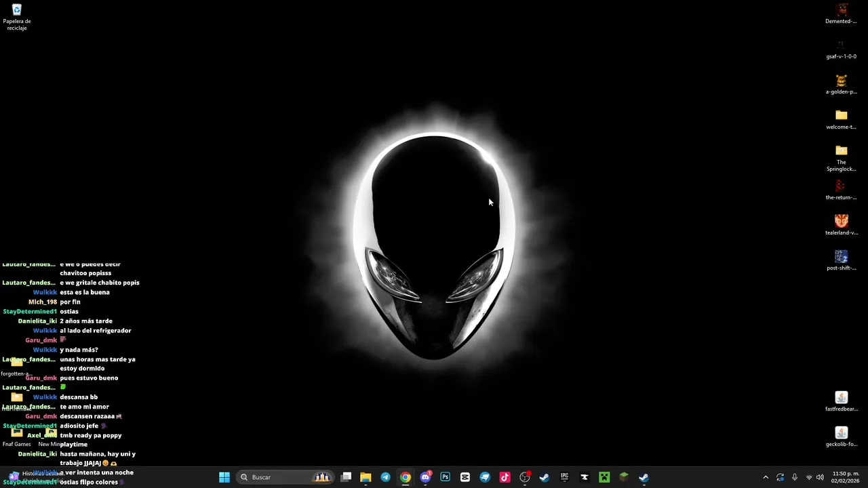The width and height of the screenshot is (868, 488).
Task: Click chat message 'pues estuvo bueno'
Action: [x=89, y=378]
